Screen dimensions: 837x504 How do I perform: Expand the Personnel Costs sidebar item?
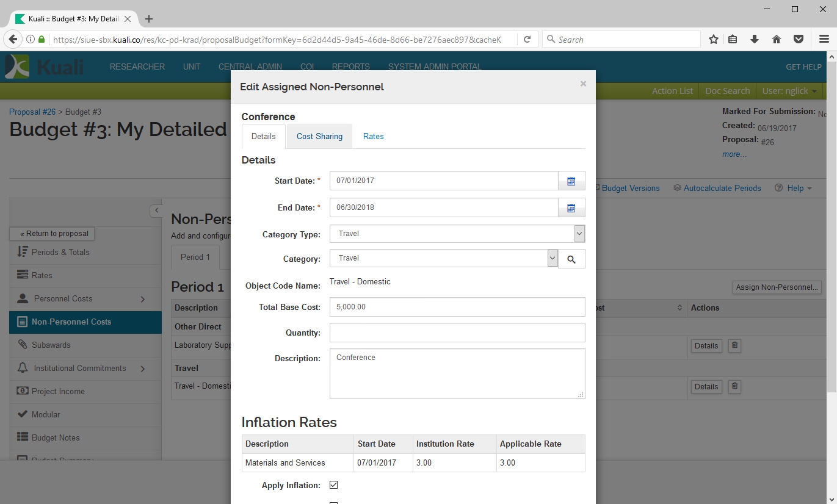[x=143, y=299]
